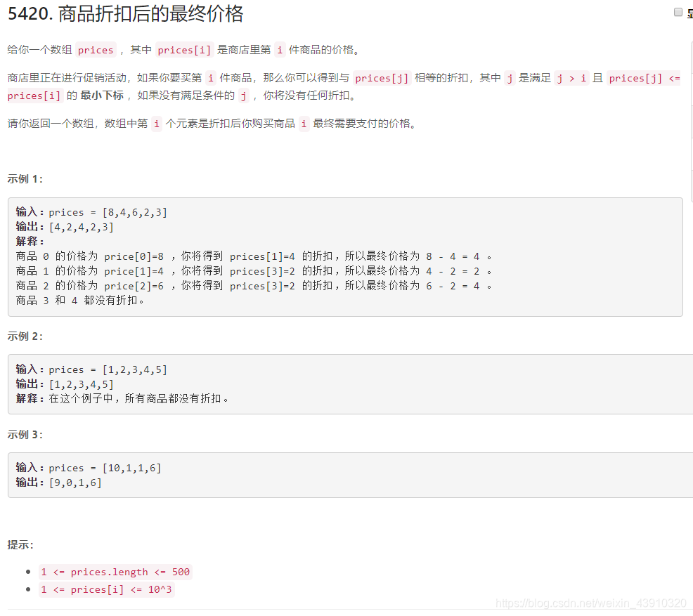Click the explanation line starting '商品 2 的价格为'
The image size is (693, 616).
pyautogui.click(x=254, y=286)
